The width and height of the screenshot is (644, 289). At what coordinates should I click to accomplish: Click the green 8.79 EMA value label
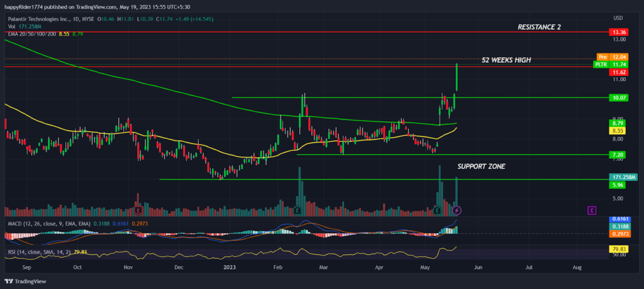[x=619, y=123]
